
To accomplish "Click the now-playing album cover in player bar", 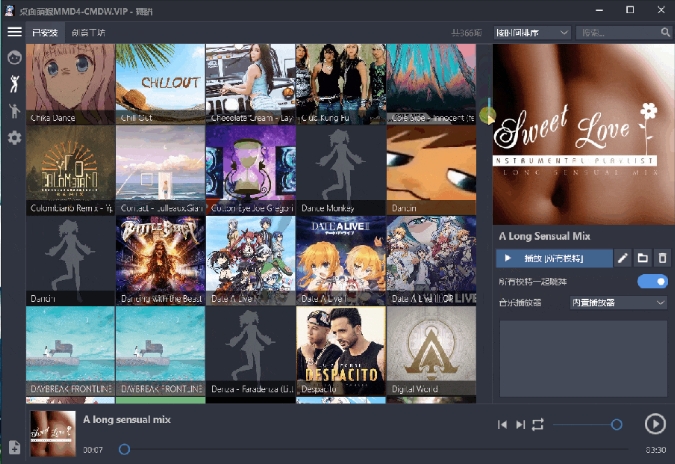I will [x=53, y=433].
